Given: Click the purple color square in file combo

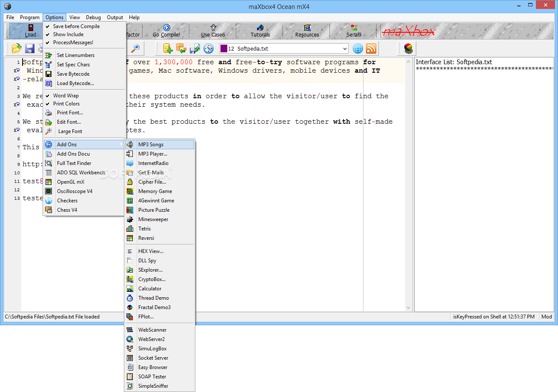Looking at the screenshot, I should coord(224,48).
